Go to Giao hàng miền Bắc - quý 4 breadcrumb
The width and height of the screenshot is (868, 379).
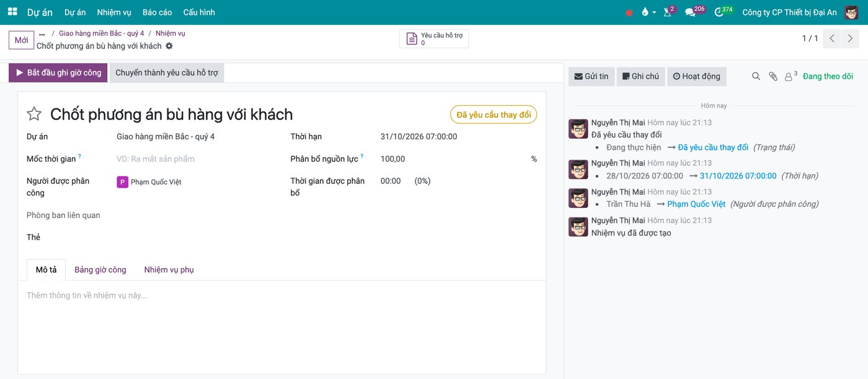coord(102,33)
